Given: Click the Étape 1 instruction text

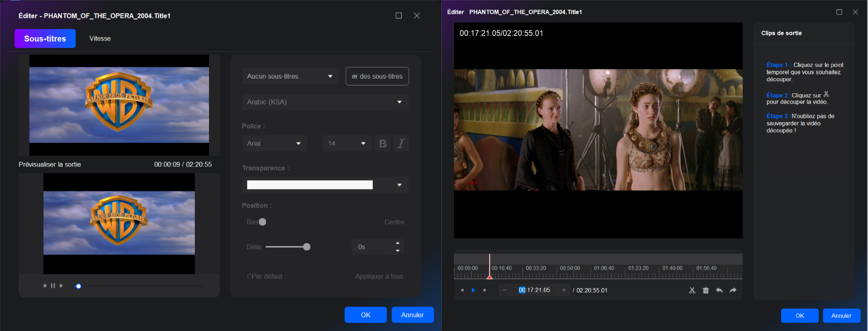Looking at the screenshot, I should click(x=805, y=72).
